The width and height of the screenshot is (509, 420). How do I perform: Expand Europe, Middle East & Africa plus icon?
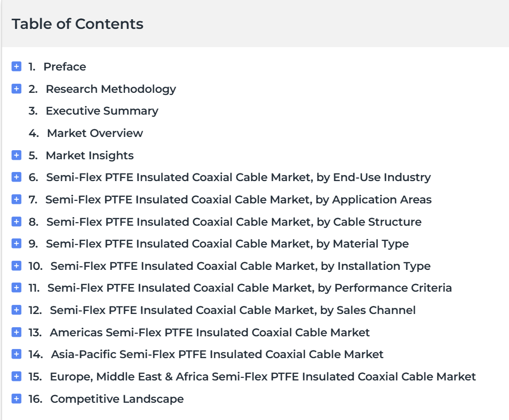[x=17, y=376]
